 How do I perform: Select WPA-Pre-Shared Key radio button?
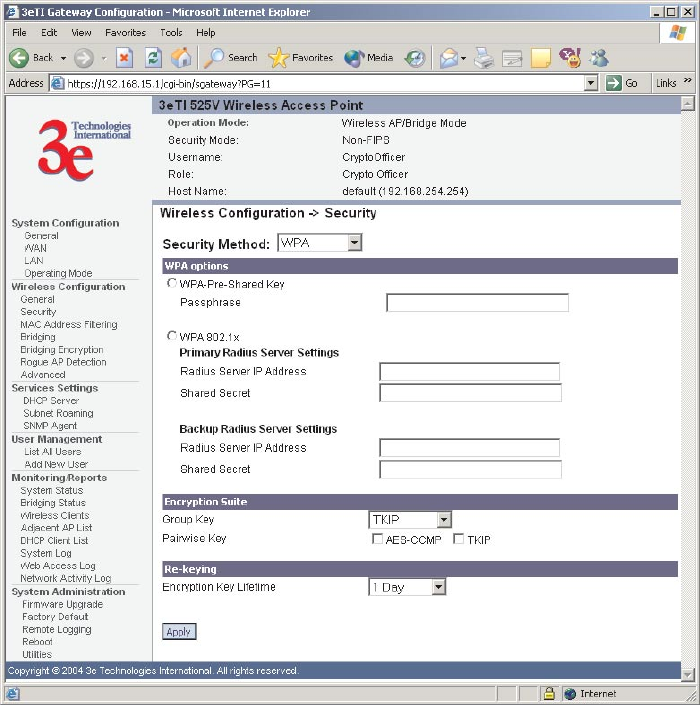tap(172, 283)
